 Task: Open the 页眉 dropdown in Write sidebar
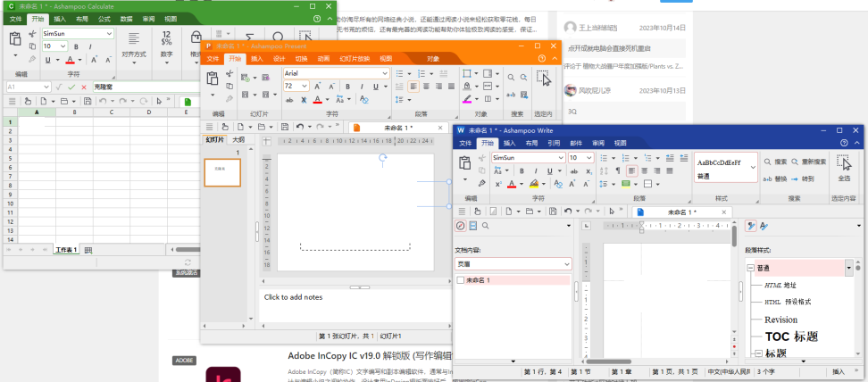[567, 264]
